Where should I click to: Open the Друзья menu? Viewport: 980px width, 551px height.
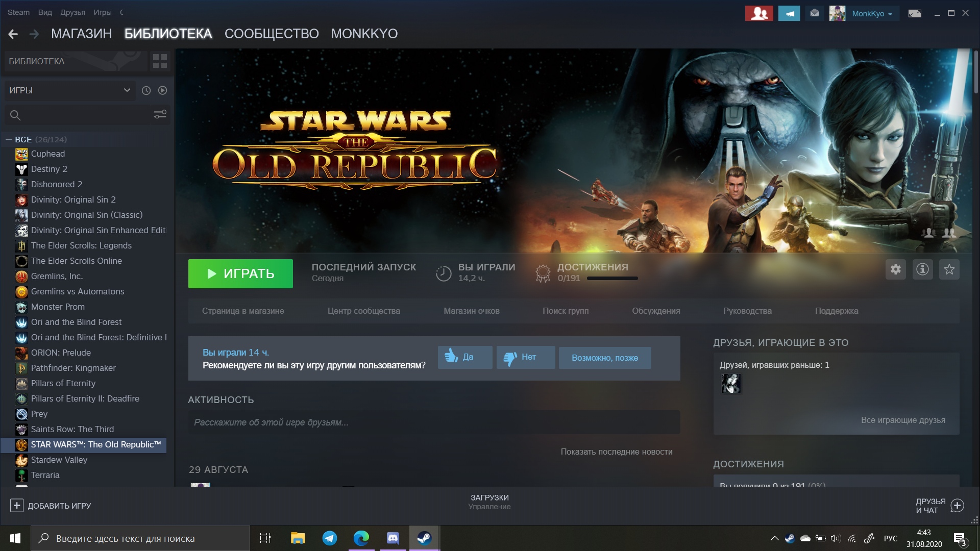[72, 12]
